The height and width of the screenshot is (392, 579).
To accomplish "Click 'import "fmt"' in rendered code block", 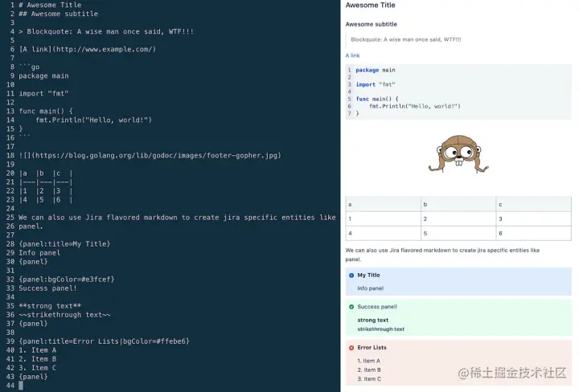I will 376,84.
